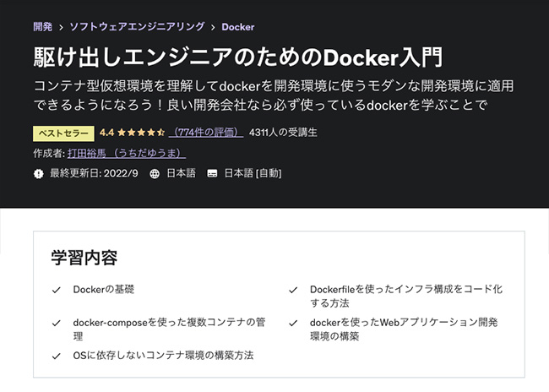Click the checkmark beside OSに依存しない item
This screenshot has width=549, height=392.
[56, 356]
